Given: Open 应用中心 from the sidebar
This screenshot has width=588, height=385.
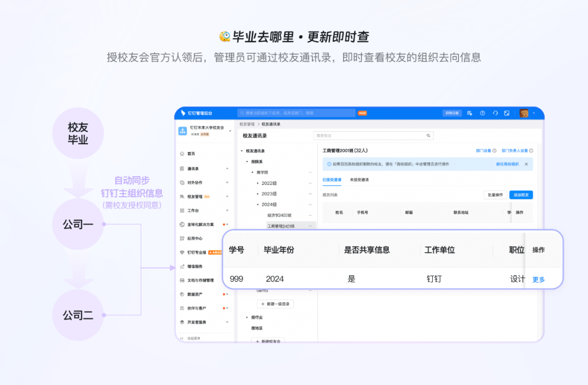Looking at the screenshot, I should (194, 238).
